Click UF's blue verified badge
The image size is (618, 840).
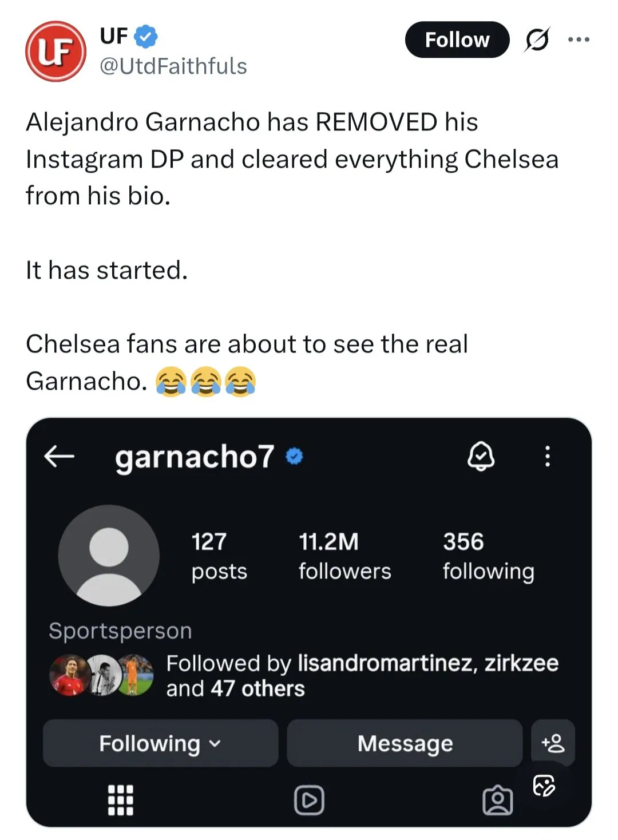(146, 36)
